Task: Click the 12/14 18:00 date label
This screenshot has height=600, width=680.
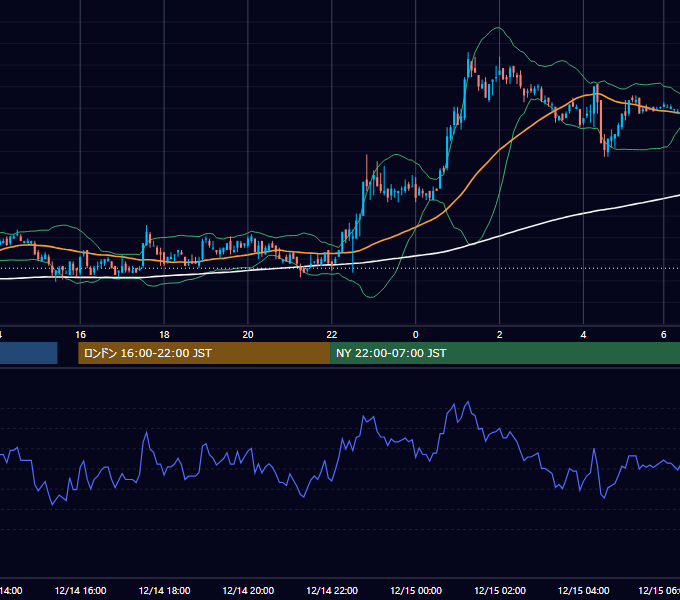Action: tap(164, 590)
